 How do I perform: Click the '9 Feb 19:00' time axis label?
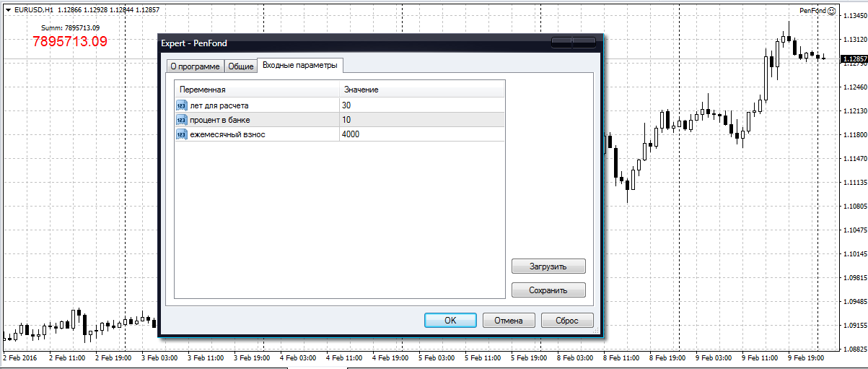[806, 358]
